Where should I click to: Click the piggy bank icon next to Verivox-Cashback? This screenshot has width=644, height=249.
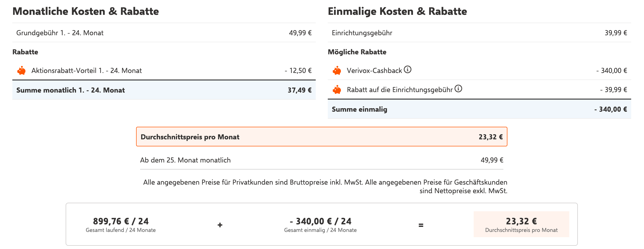337,70
